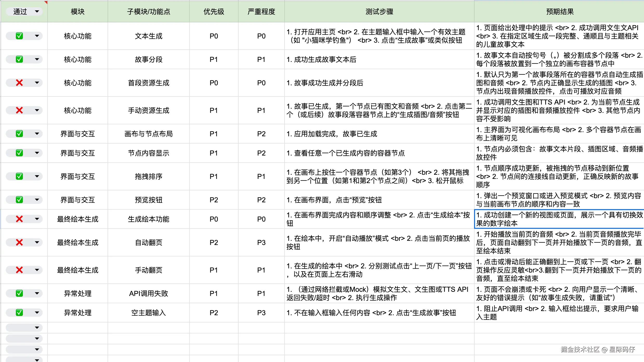The image size is (644, 362).
Task: Click the red X icon for 手动资源生成 row
Action: pyautogui.click(x=19, y=110)
